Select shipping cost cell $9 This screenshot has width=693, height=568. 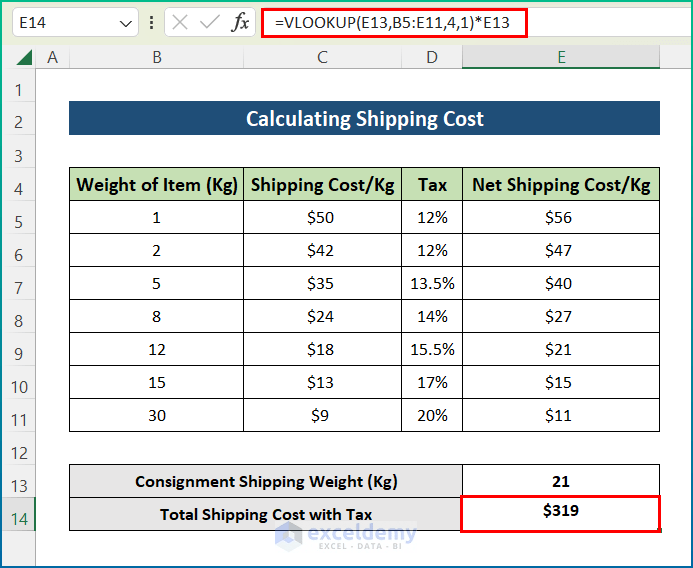point(322,416)
